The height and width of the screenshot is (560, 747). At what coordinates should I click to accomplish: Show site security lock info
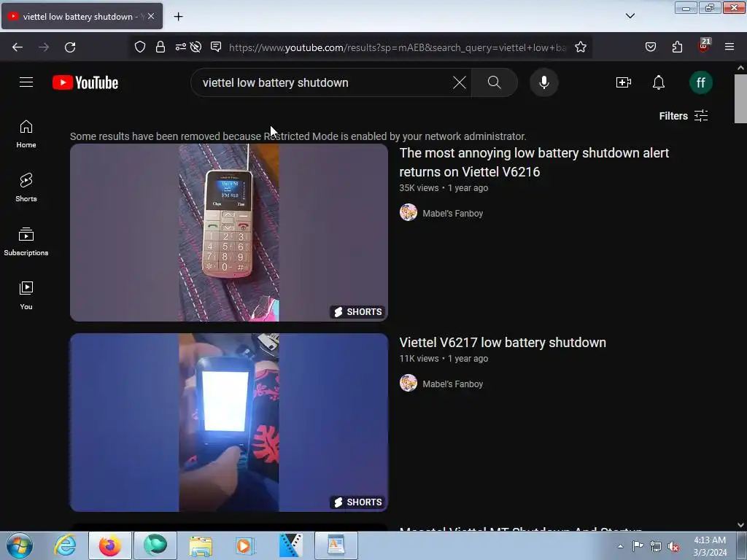tap(160, 47)
